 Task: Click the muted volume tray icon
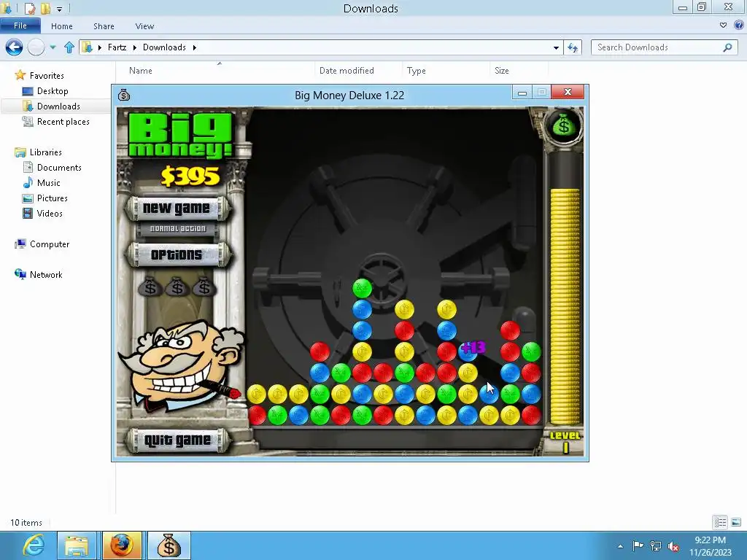[673, 546]
